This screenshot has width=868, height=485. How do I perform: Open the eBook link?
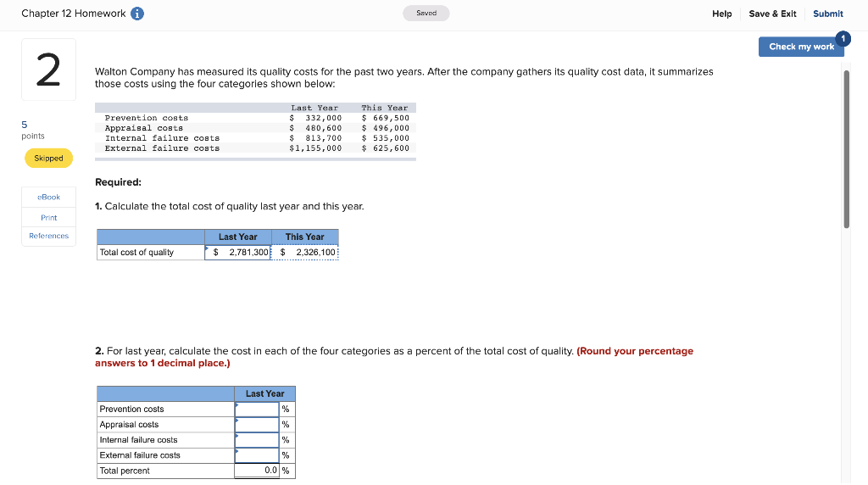[48, 197]
